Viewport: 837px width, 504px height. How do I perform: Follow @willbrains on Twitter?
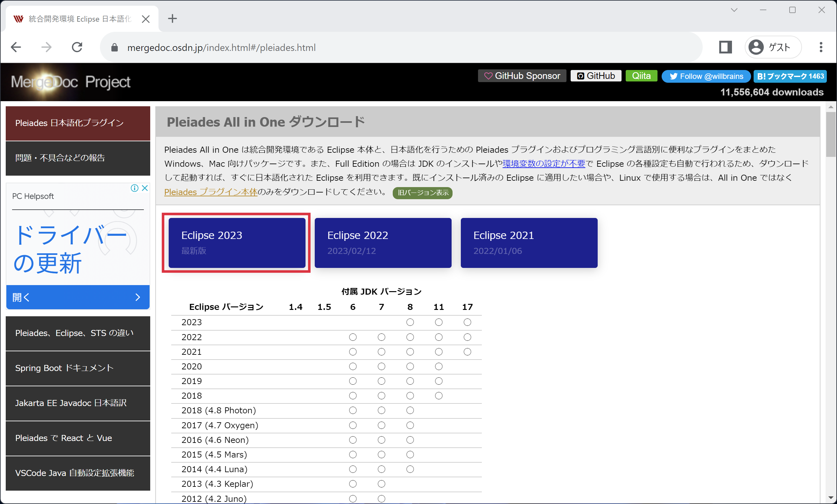(x=706, y=76)
